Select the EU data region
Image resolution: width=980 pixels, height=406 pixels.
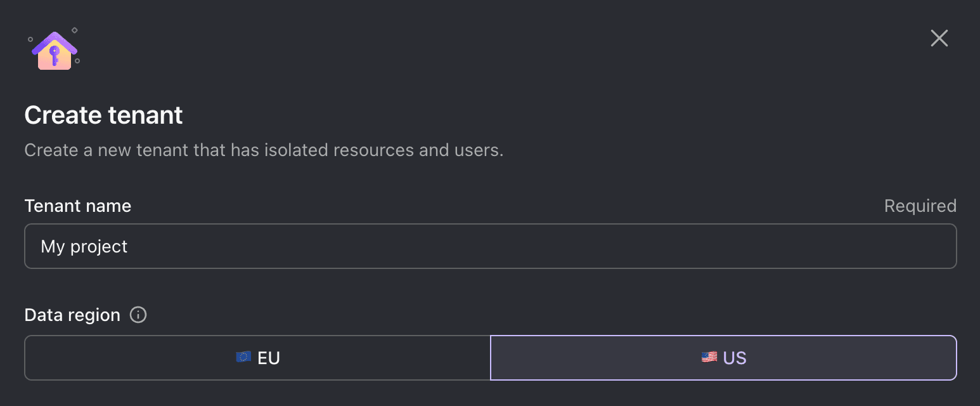(257, 358)
